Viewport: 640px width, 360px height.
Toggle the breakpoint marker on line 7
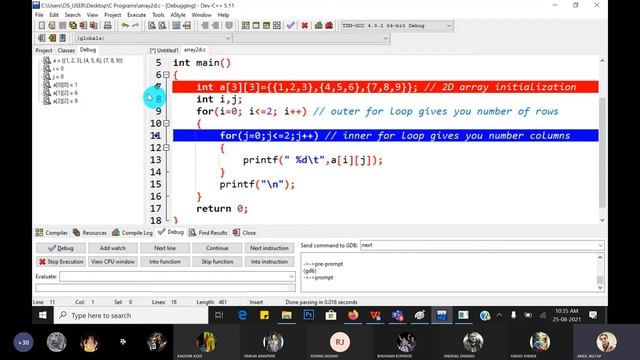pyautogui.click(x=158, y=87)
